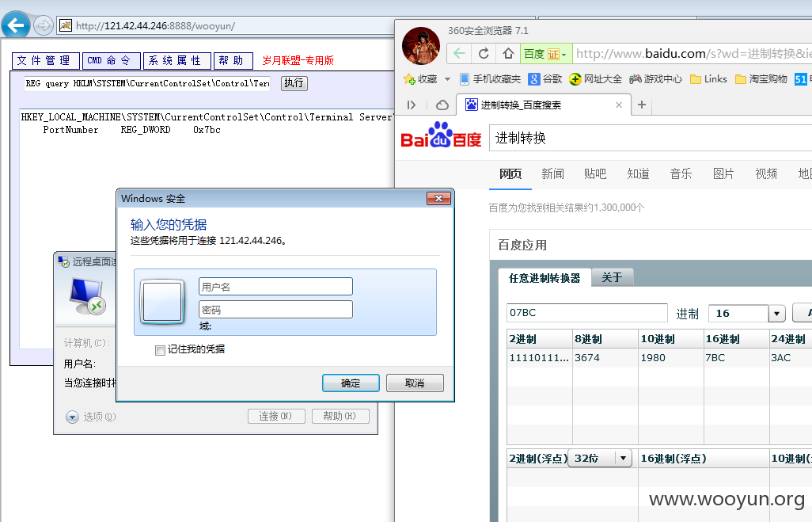Open 谷歌 bookmark

pyautogui.click(x=544, y=78)
